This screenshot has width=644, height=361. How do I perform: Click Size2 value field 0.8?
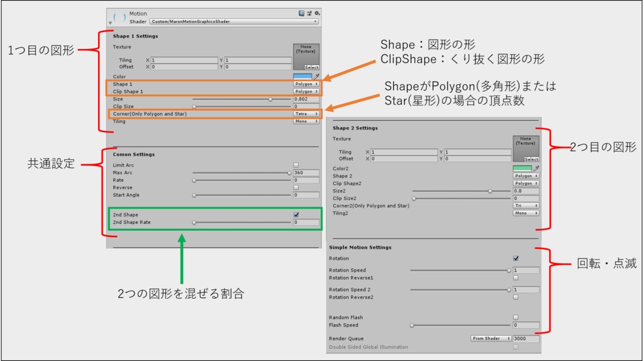coord(526,191)
